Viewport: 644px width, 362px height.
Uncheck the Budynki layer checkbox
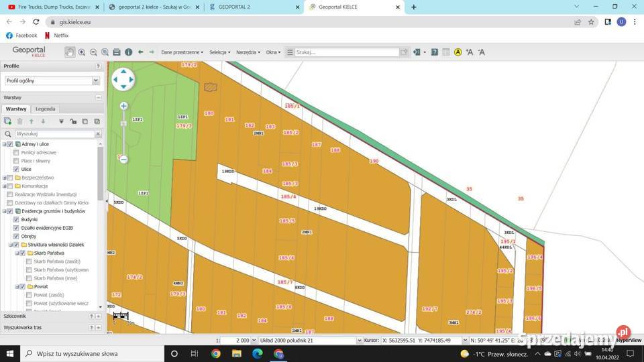tap(17, 219)
